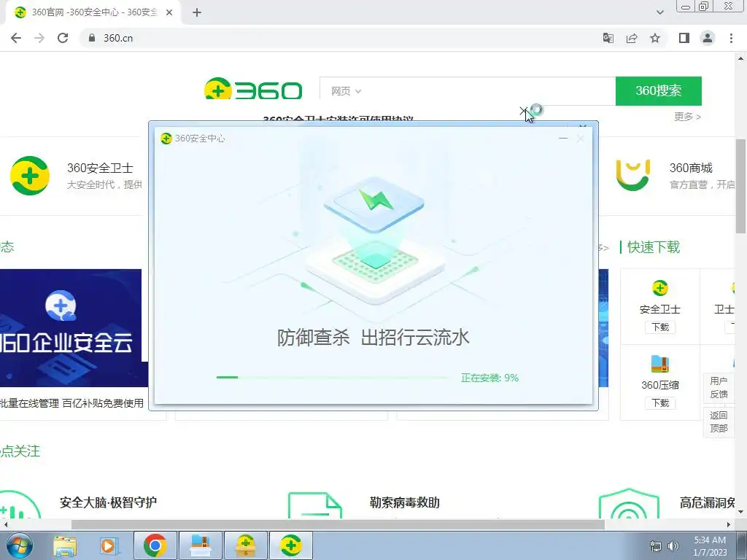Click the 勒索病毒救助 heading
This screenshot has width=747, height=560.
404,502
